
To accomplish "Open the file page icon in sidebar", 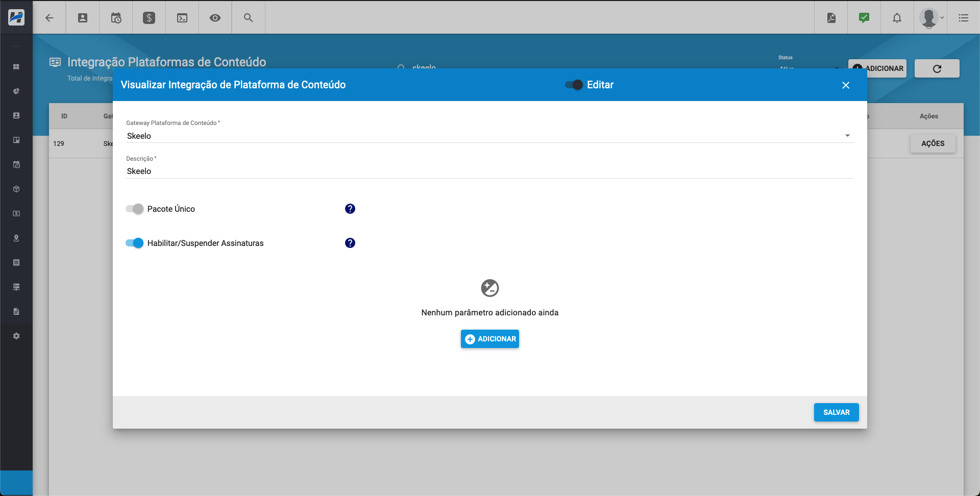I will pos(16,312).
